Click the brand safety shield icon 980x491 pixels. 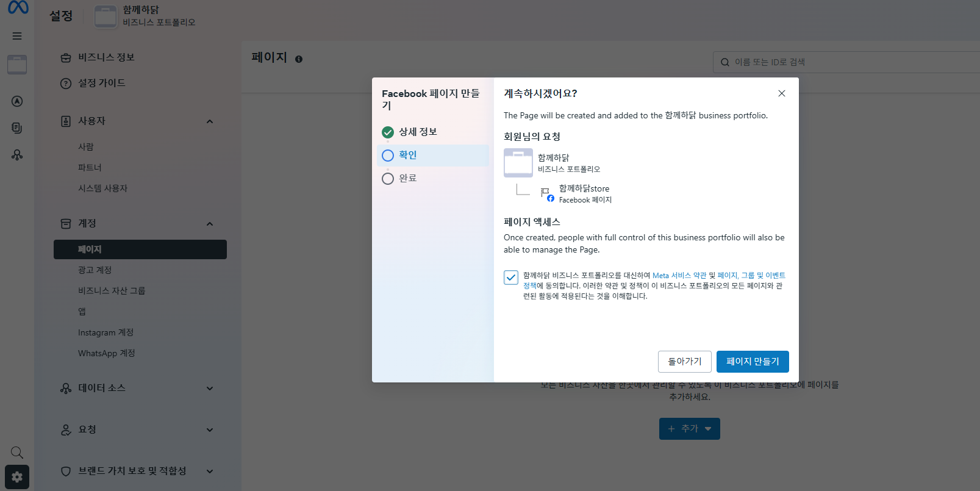pyautogui.click(x=66, y=471)
